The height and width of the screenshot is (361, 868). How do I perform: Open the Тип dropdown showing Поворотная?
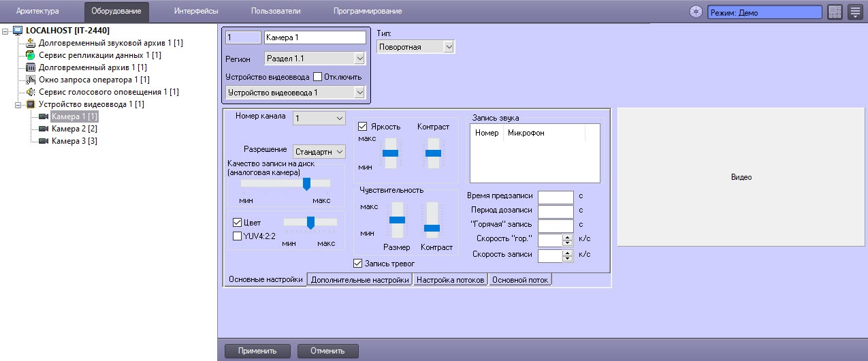click(x=415, y=47)
